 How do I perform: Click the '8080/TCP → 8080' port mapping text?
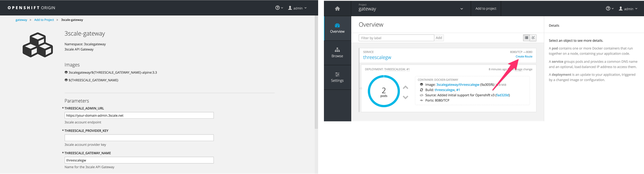521,52
